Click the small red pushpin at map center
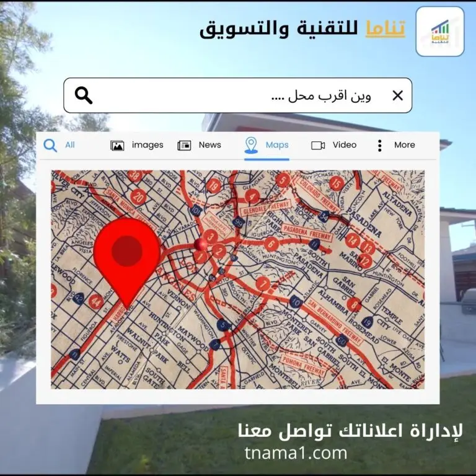This screenshot has width=476, height=476. tap(199, 244)
